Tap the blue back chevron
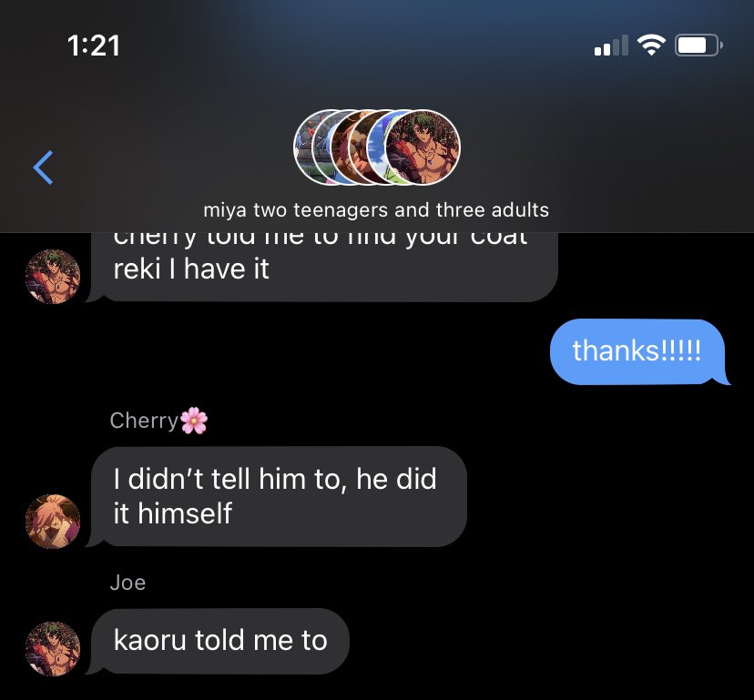The height and width of the screenshot is (700, 754). point(43,167)
